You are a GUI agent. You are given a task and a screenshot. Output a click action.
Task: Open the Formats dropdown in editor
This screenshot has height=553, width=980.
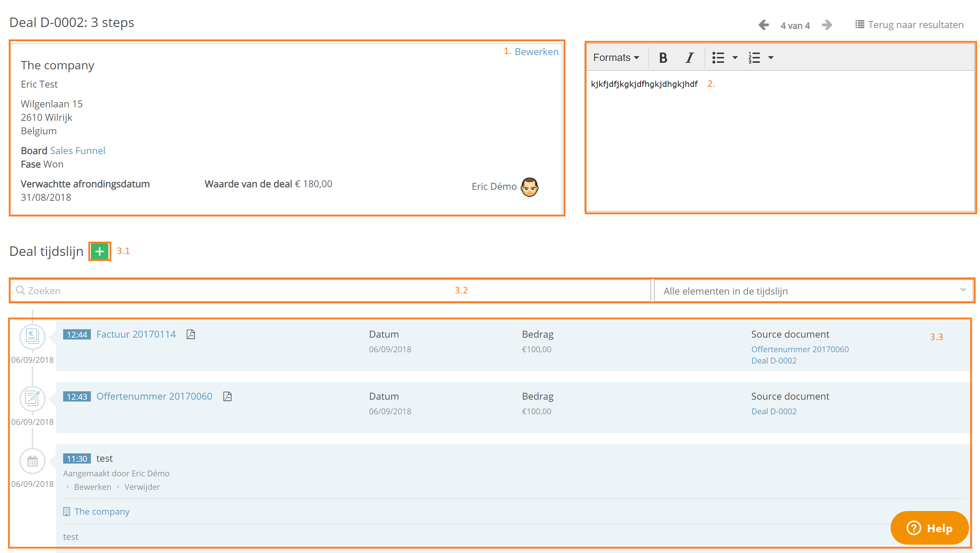(x=616, y=57)
